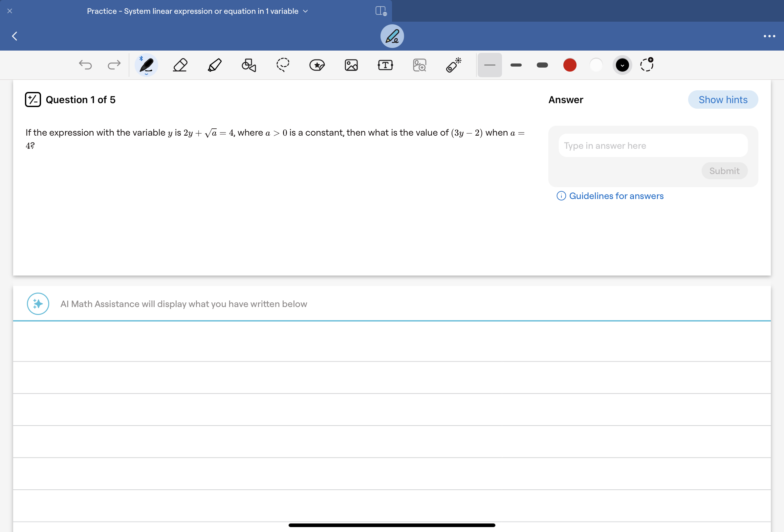The height and width of the screenshot is (532, 784).
Task: Select the currently active Pen tool
Action: tap(146, 64)
